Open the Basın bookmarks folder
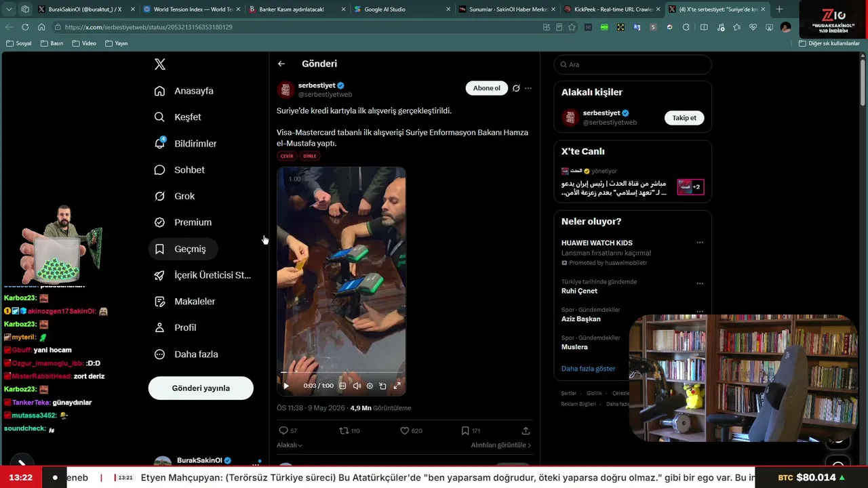 click(x=52, y=43)
